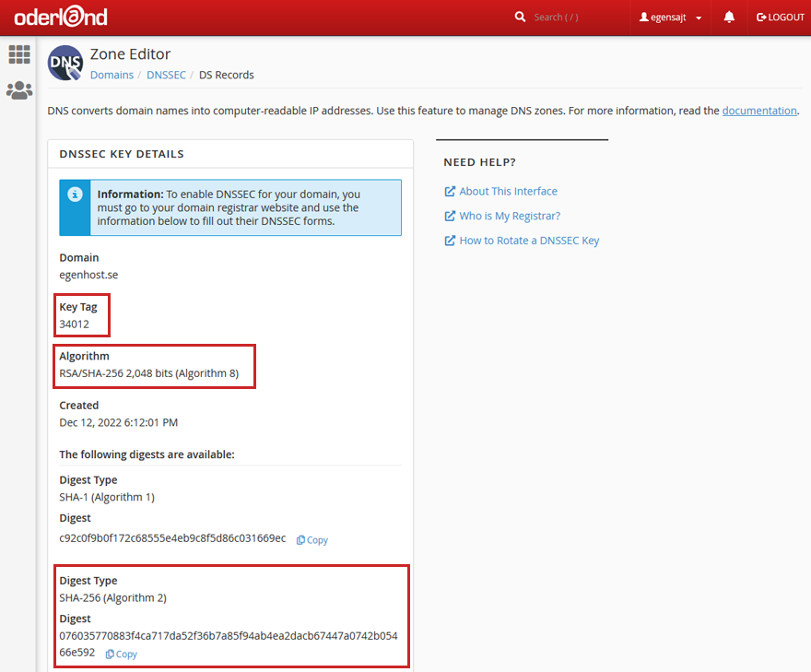
Task: Go to DNSSEC breadcrumb
Action: coord(166,75)
